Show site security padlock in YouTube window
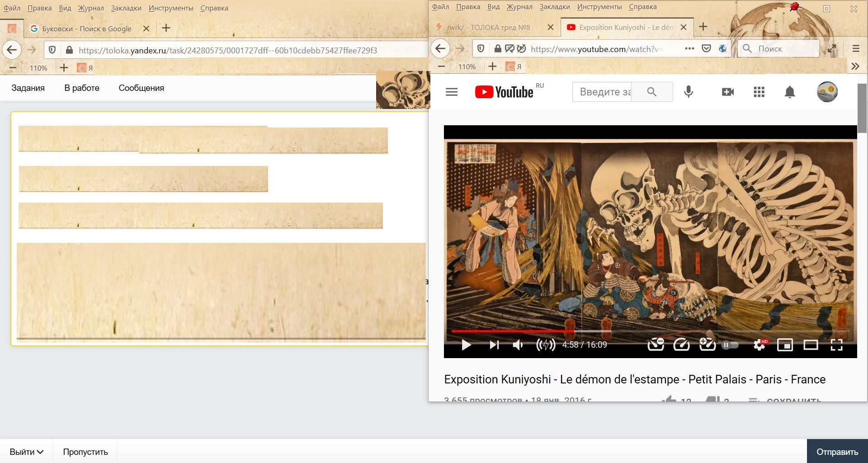 (x=497, y=48)
